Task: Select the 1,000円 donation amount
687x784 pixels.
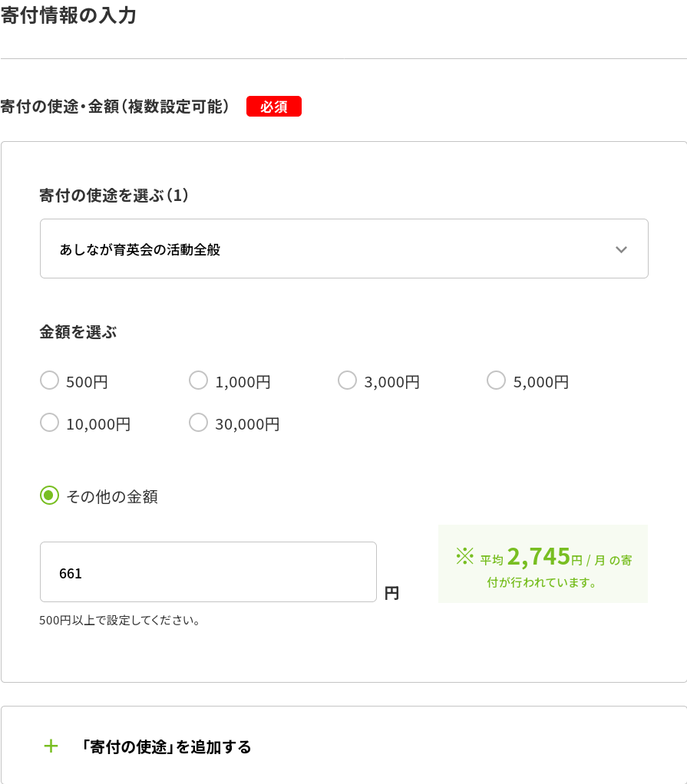Action: 198,380
